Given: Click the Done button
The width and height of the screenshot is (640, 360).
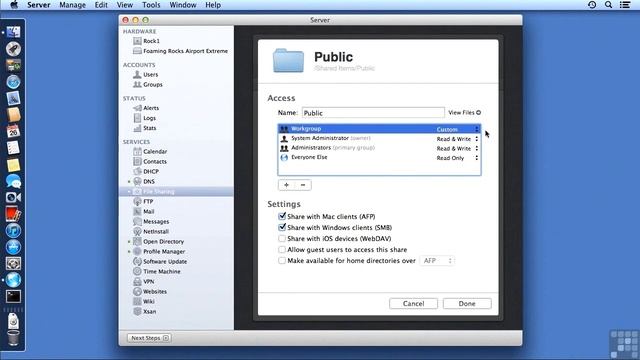Looking at the screenshot, I should (467, 303).
